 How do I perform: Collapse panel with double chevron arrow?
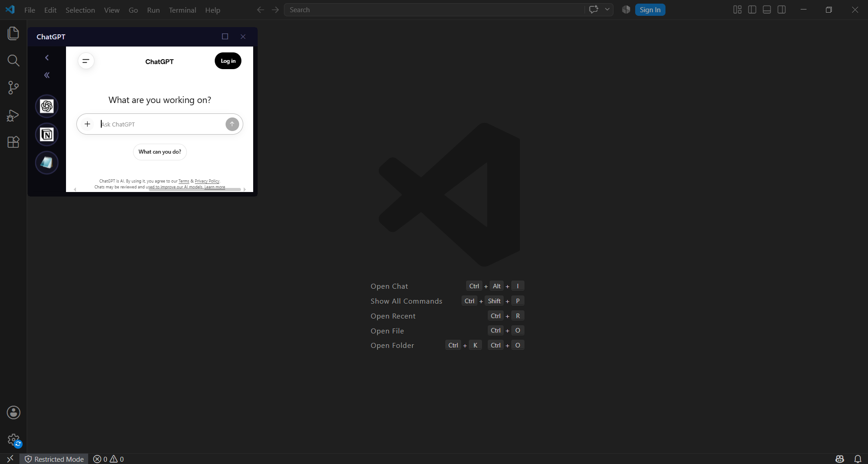tap(47, 75)
